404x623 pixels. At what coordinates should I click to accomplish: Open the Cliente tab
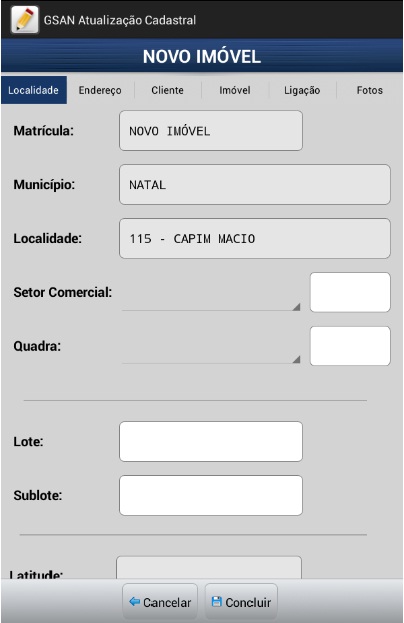click(168, 90)
